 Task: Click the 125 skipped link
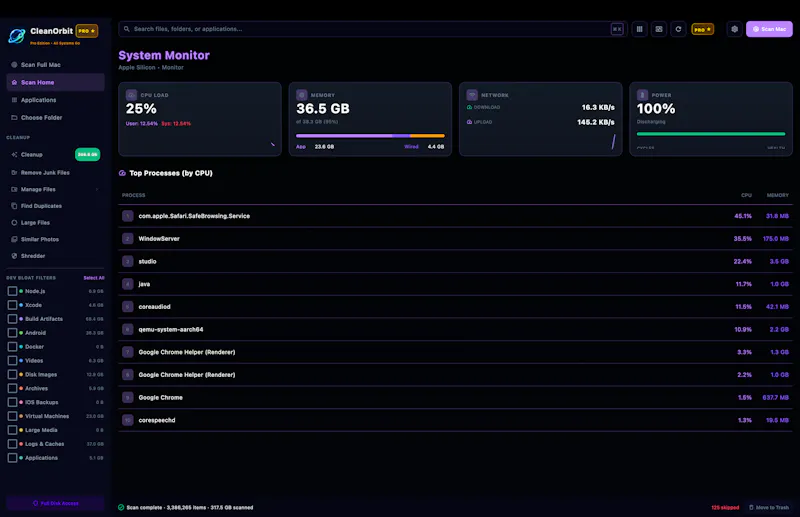(725, 507)
